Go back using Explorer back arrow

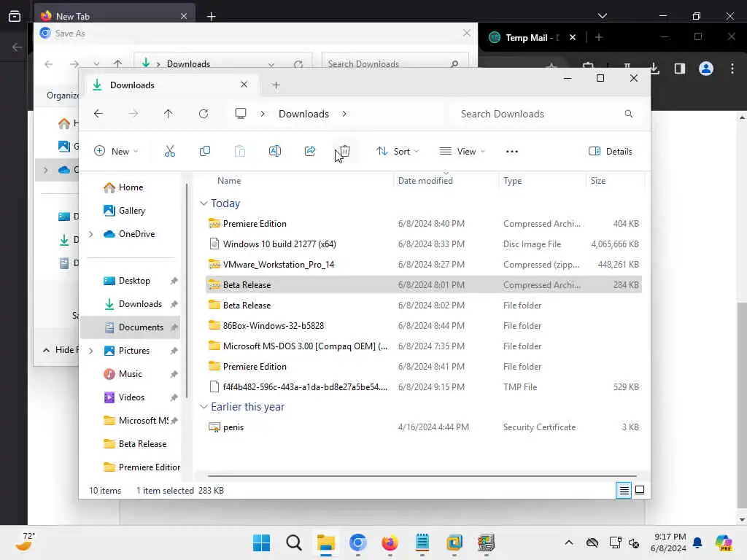[x=98, y=114]
